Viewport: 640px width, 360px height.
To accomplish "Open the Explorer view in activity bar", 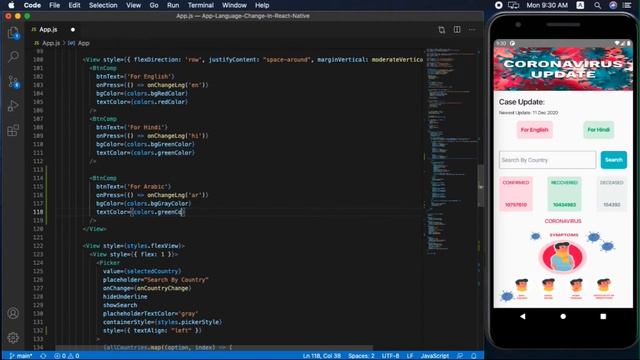I will [13, 33].
